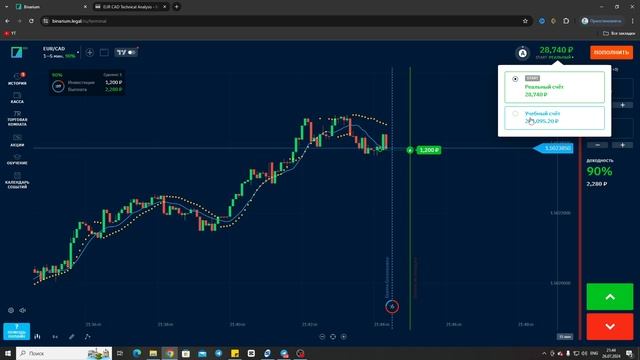The width and height of the screenshot is (640, 360).
Task: Click the current price label 1.5023850
Action: (x=553, y=148)
